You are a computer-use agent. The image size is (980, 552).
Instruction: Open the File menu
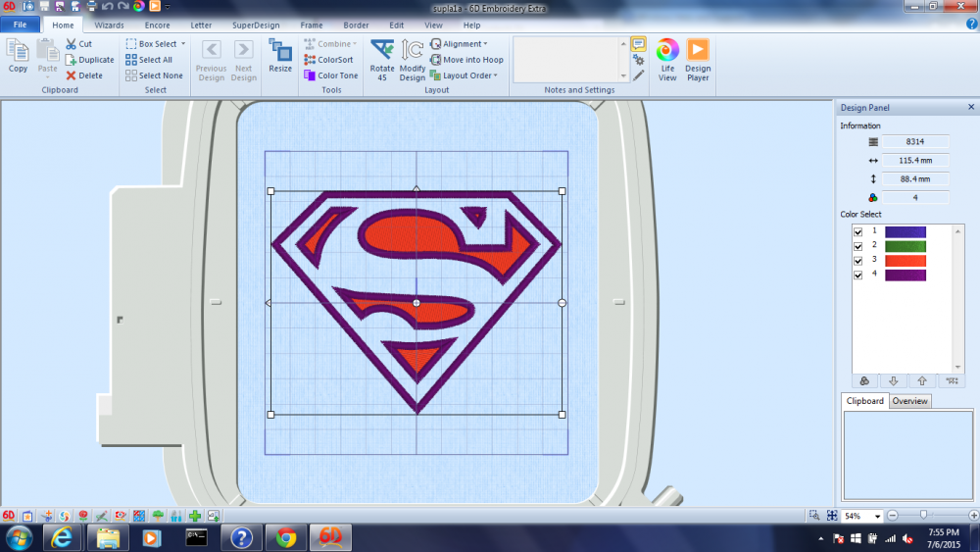(20, 25)
